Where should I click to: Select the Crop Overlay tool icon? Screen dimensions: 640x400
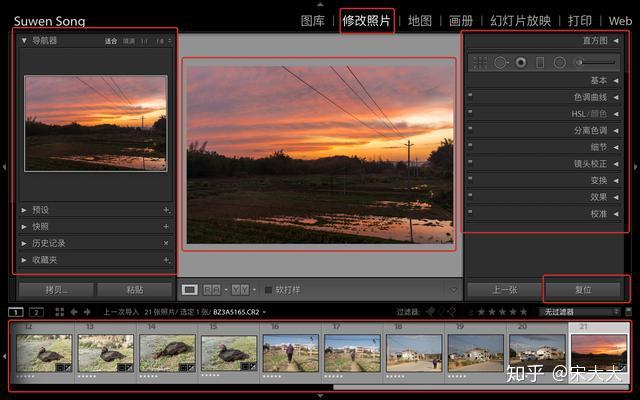pos(480,62)
